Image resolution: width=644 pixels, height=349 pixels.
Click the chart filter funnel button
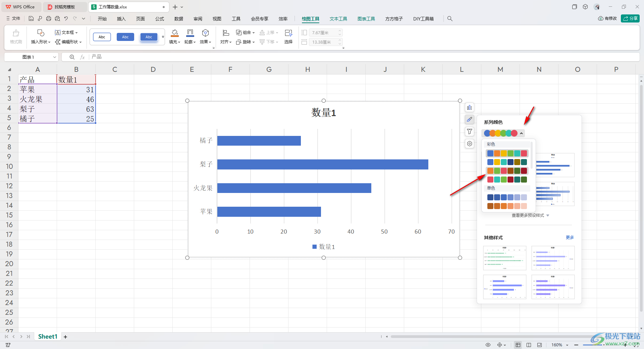[x=470, y=132]
